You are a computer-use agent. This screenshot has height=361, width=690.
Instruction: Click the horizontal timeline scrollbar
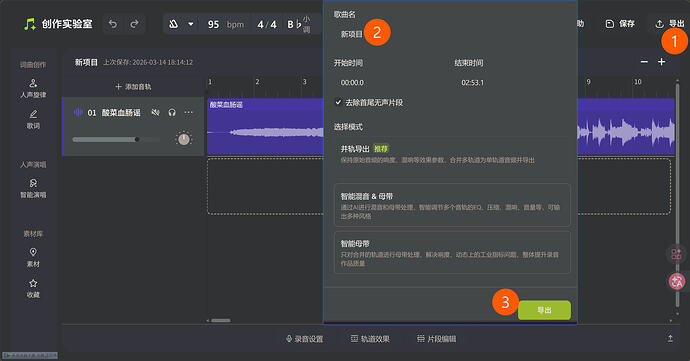220,320
